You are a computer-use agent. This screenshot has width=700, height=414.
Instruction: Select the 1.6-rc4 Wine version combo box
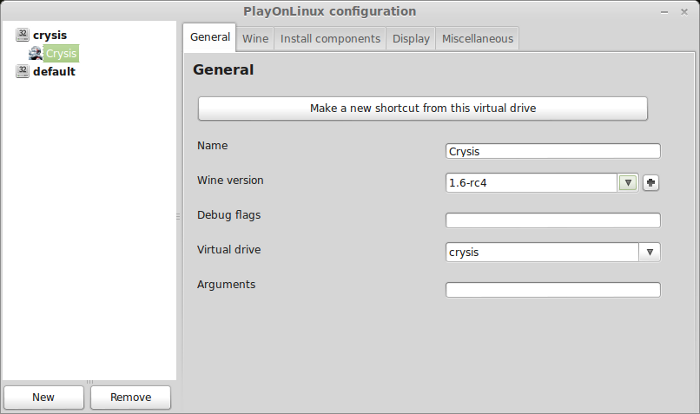tap(542, 183)
